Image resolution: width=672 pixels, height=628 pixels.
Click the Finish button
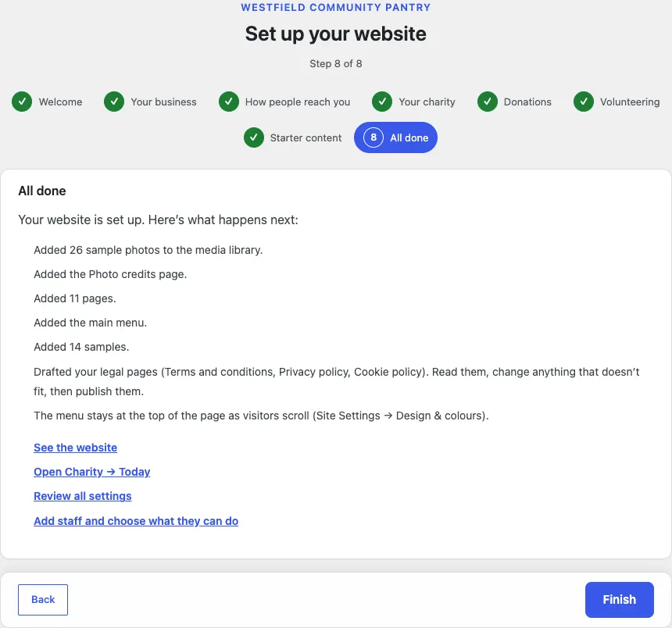tap(620, 600)
